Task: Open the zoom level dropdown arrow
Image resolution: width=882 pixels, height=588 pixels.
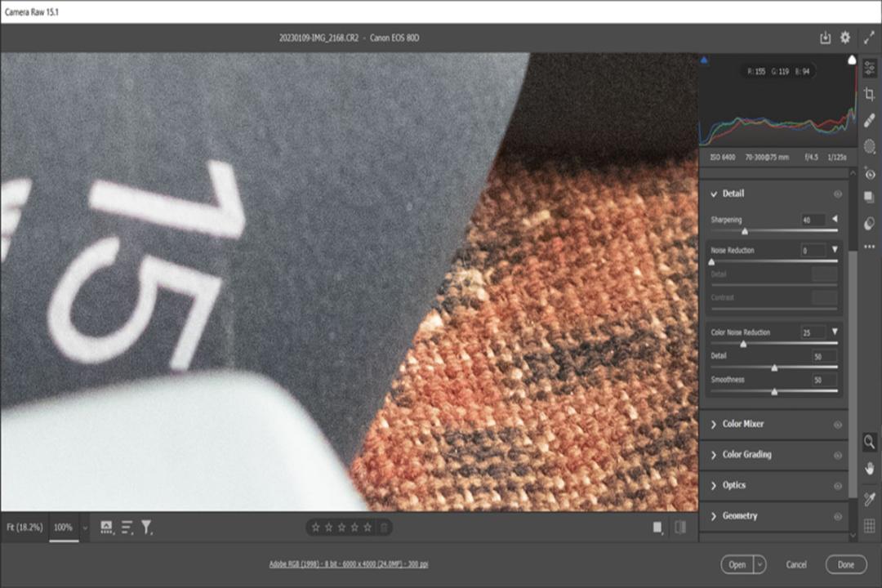Action: click(x=85, y=528)
